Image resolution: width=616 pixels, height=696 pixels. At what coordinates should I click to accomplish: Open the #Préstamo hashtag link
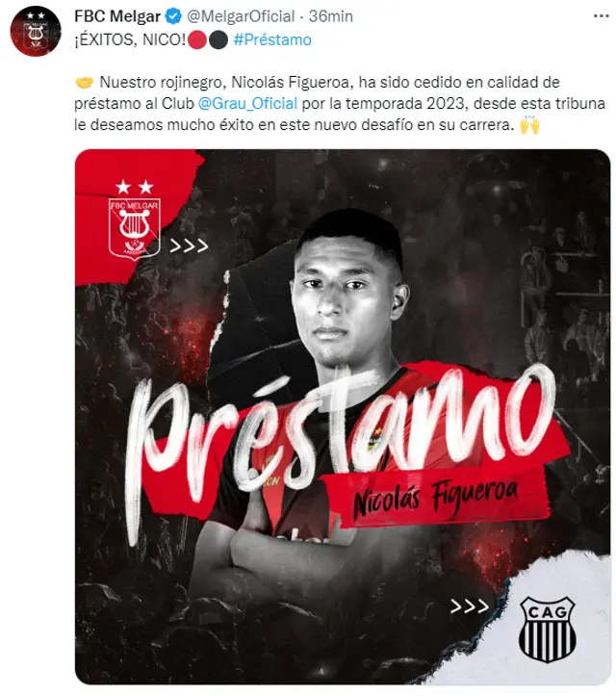click(272, 39)
